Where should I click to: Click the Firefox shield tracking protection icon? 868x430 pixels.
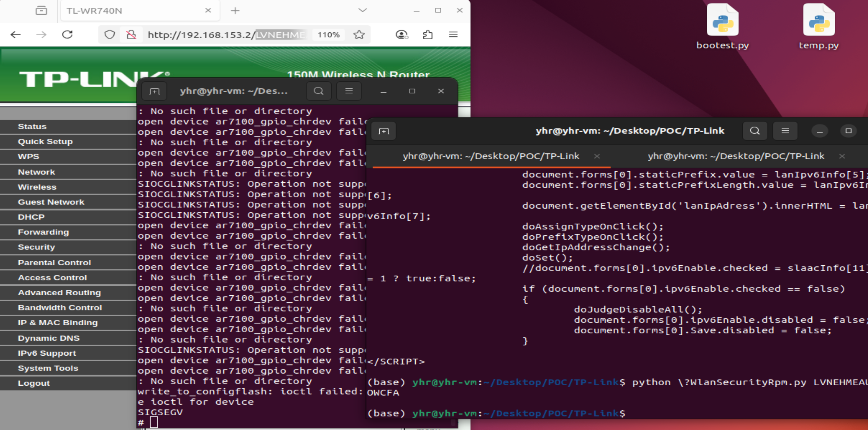(x=110, y=34)
